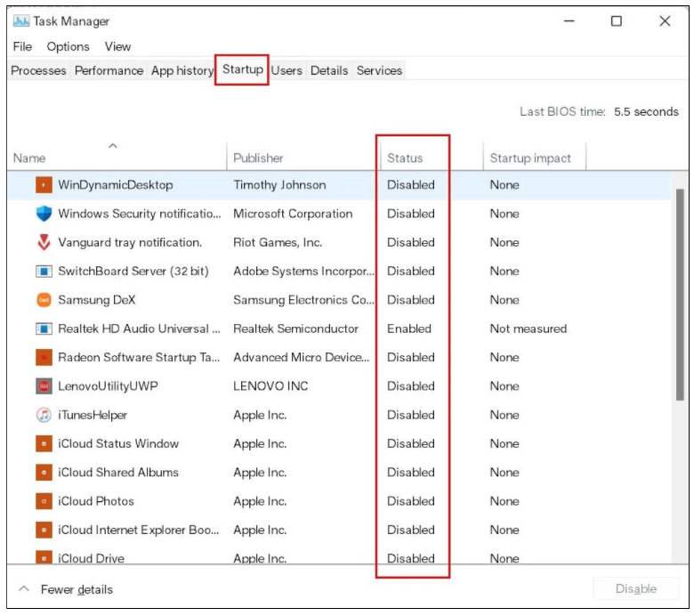This screenshot has height=616, width=694.
Task: Switch to the Details tab
Action: point(329,70)
